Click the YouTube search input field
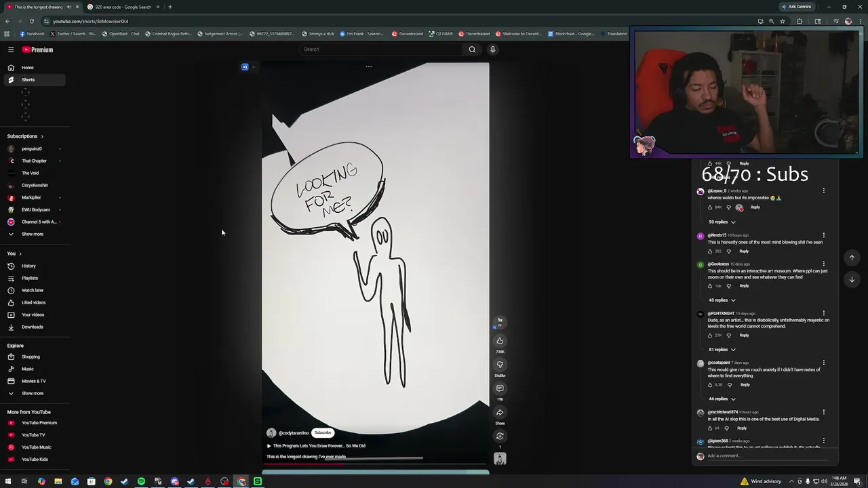868x488 pixels. pos(382,49)
